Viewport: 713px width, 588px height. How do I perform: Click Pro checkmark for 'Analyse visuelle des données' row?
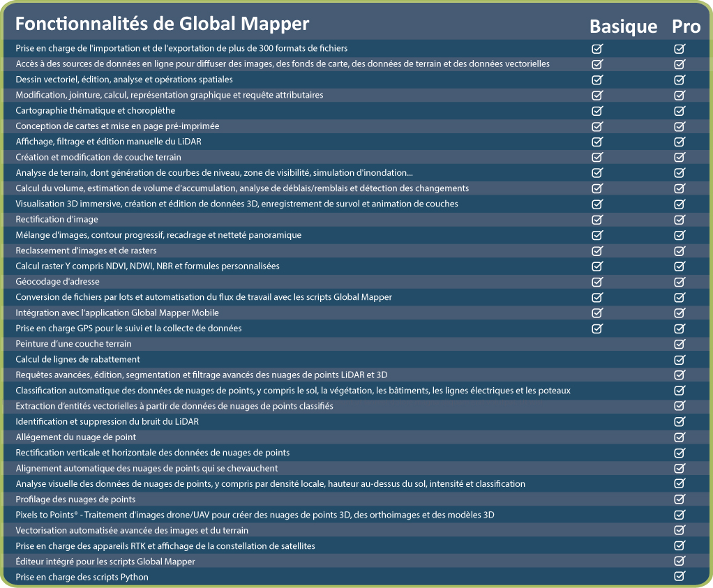pyautogui.click(x=680, y=483)
